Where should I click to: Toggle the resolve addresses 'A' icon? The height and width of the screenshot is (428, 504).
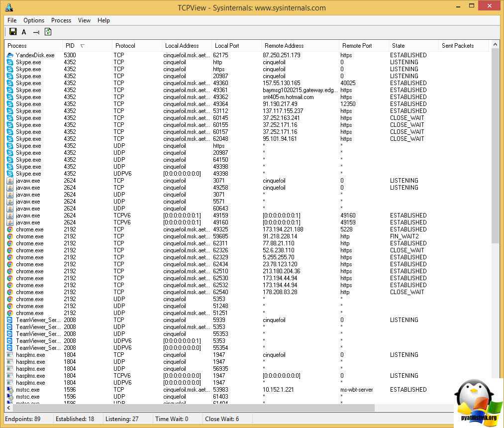coord(24,32)
